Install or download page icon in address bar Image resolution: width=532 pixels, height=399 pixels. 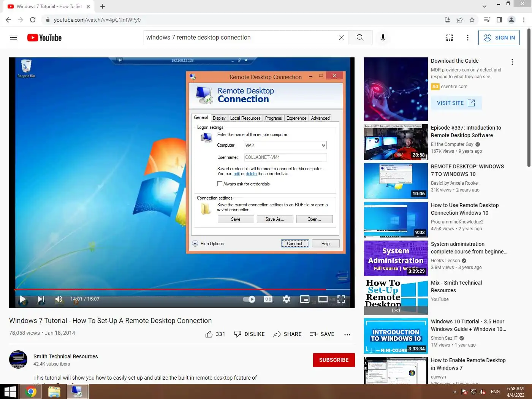pyautogui.click(x=448, y=20)
